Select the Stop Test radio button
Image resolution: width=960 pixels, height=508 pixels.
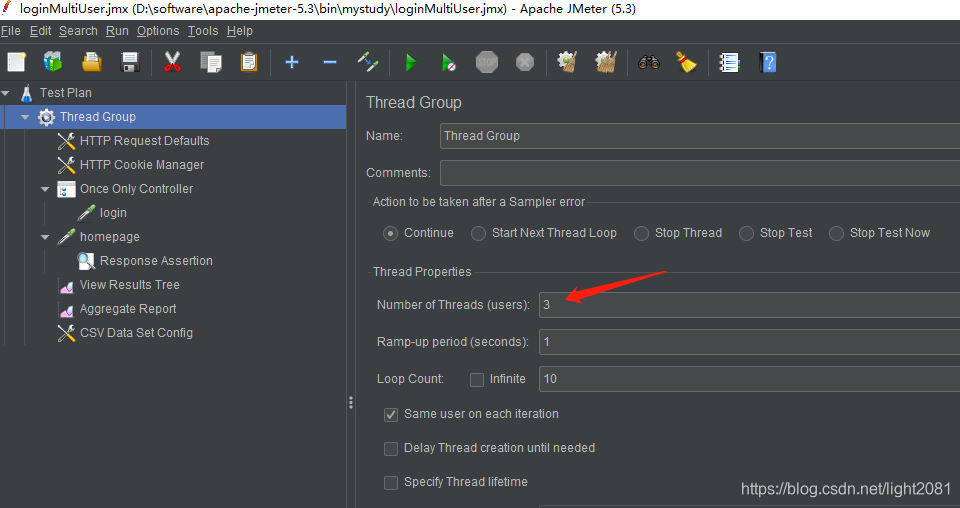click(746, 233)
